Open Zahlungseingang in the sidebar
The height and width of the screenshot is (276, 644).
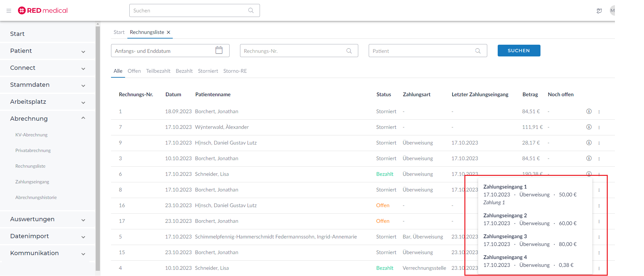[x=32, y=182]
